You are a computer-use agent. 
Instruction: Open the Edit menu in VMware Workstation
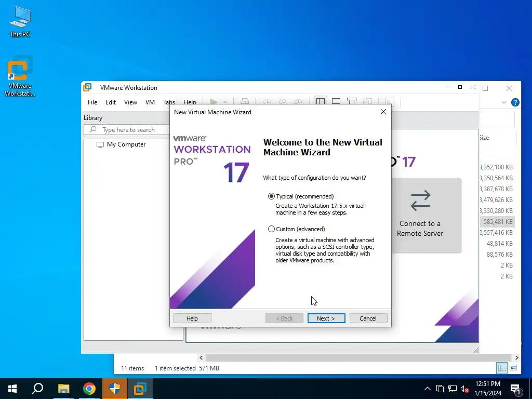point(110,102)
